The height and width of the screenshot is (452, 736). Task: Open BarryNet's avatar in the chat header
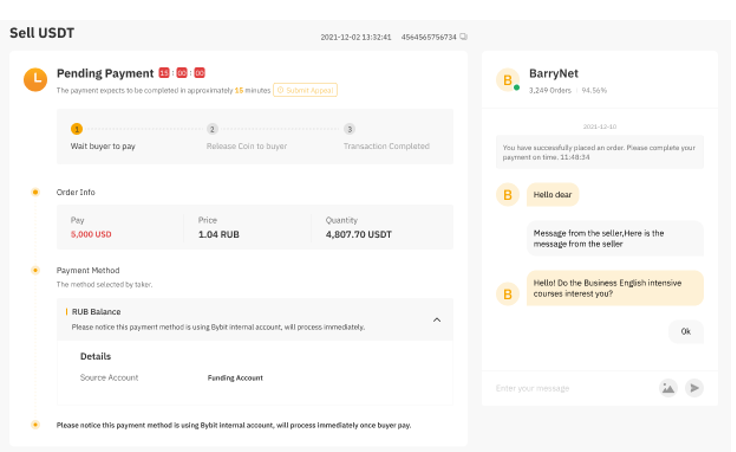point(509,79)
